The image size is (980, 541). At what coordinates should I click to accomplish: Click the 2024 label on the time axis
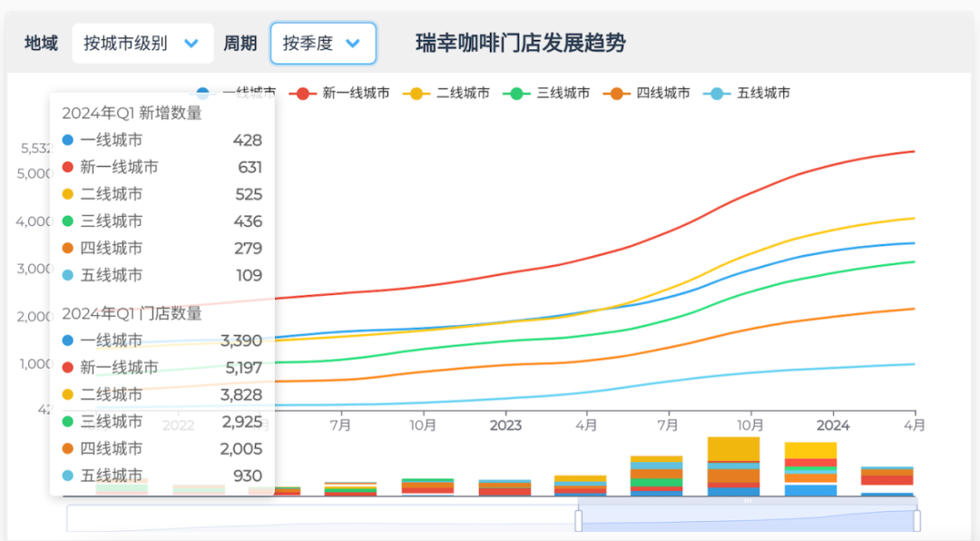coord(833,426)
